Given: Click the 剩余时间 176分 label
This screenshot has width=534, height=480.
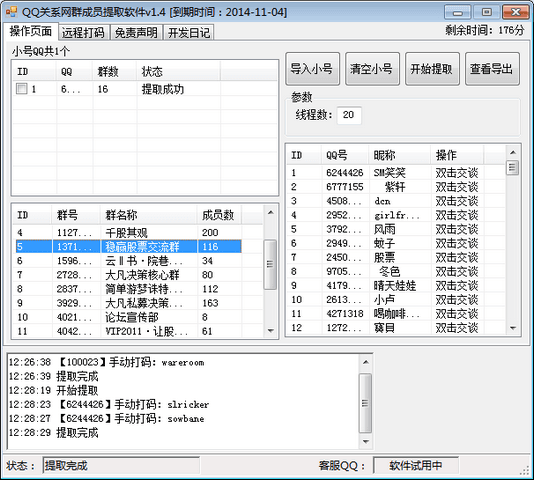Looking at the screenshot, I should pyautogui.click(x=485, y=30).
